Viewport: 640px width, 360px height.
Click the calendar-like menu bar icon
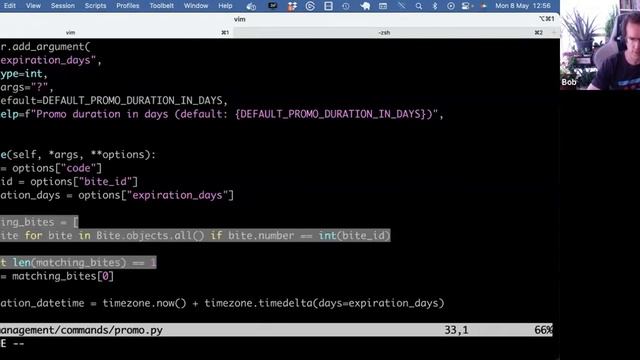pos(383,6)
